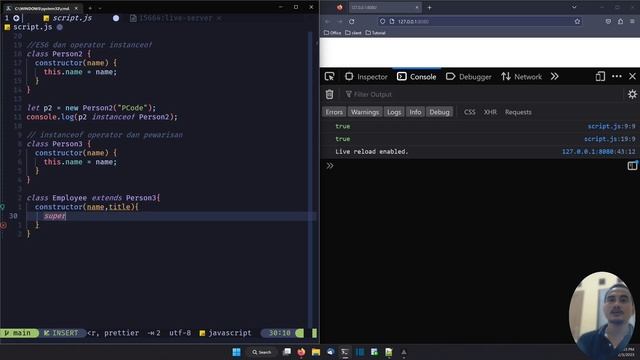Close the 127.0.0.1 browser tab

coord(417,7)
